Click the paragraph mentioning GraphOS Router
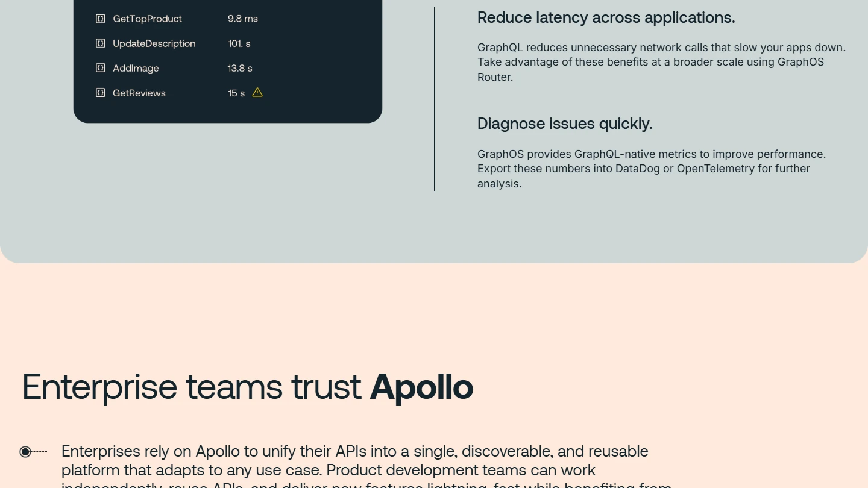This screenshot has height=488, width=868. click(x=661, y=62)
